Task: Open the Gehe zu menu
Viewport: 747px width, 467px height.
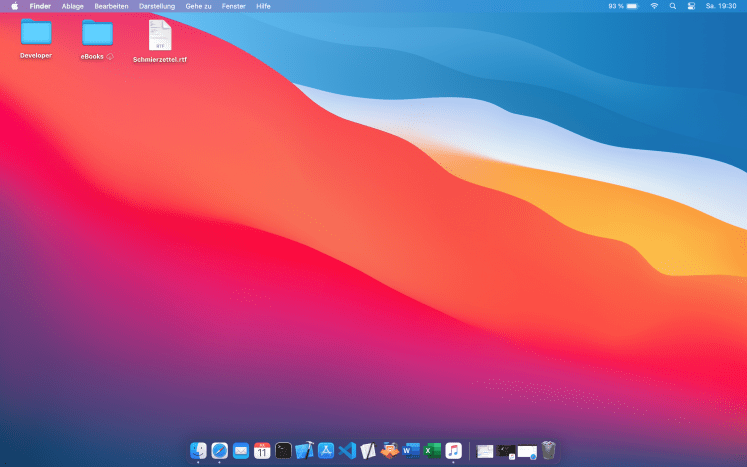Action: [198, 6]
